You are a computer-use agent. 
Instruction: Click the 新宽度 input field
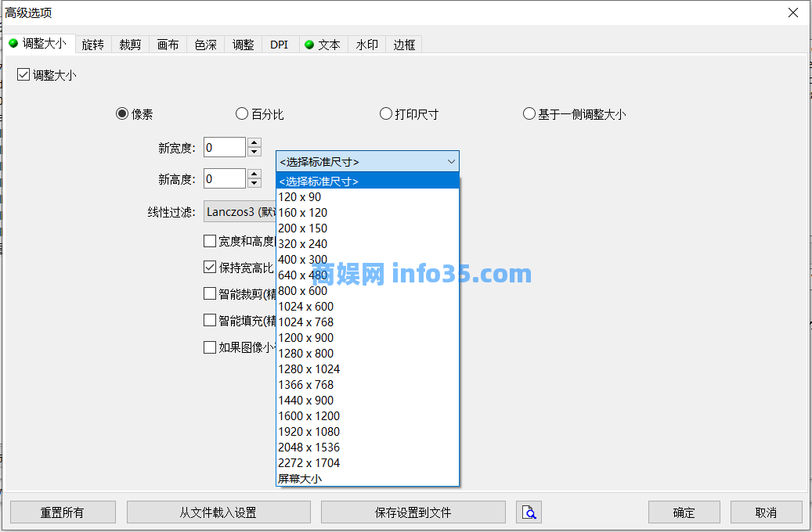(x=224, y=147)
